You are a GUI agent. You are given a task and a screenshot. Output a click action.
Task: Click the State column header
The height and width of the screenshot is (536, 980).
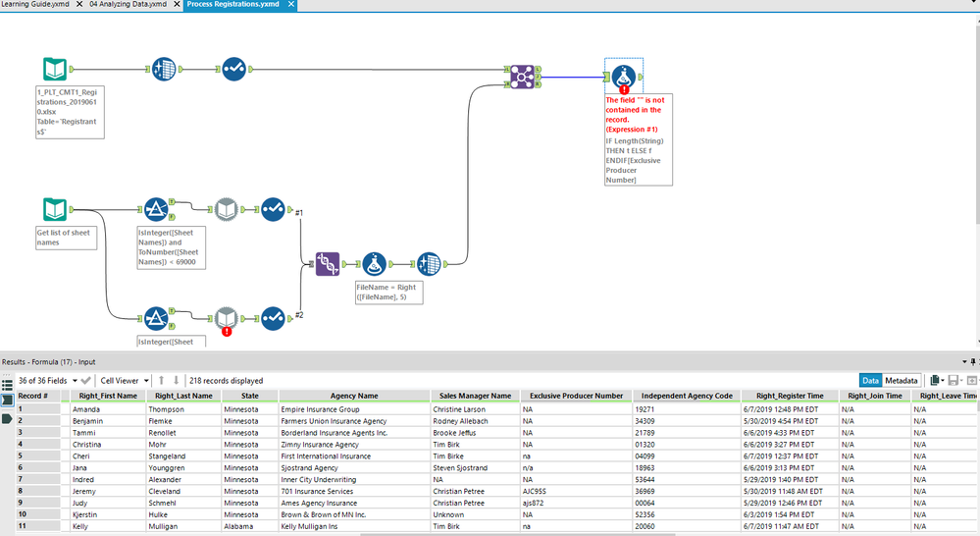[x=250, y=396]
